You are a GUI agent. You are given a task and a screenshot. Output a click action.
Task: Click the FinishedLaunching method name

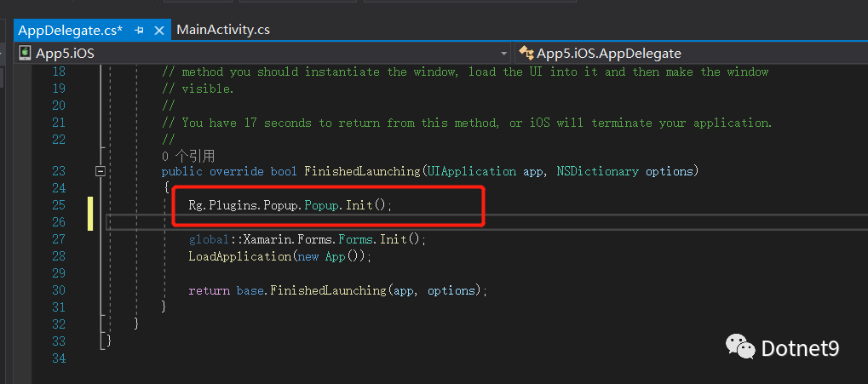coord(363,171)
